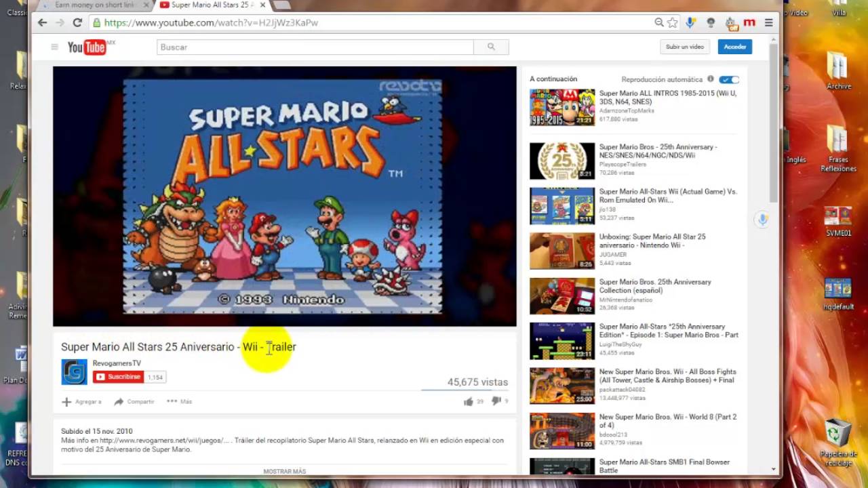Reload the YouTube page

tap(77, 22)
